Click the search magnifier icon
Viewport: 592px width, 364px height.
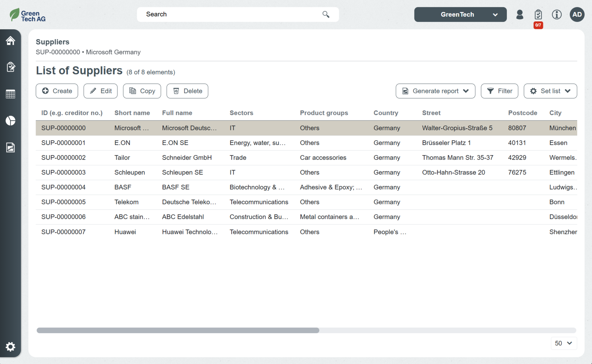(326, 14)
